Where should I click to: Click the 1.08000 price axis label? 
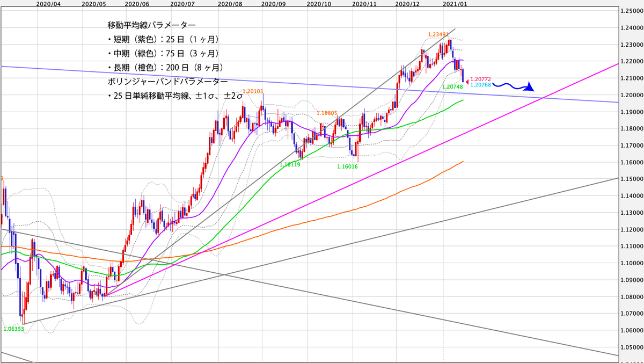pos(631,296)
